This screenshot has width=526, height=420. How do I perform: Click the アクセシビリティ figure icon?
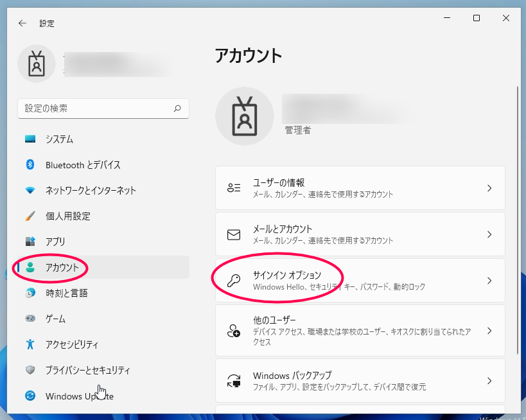[30, 344]
